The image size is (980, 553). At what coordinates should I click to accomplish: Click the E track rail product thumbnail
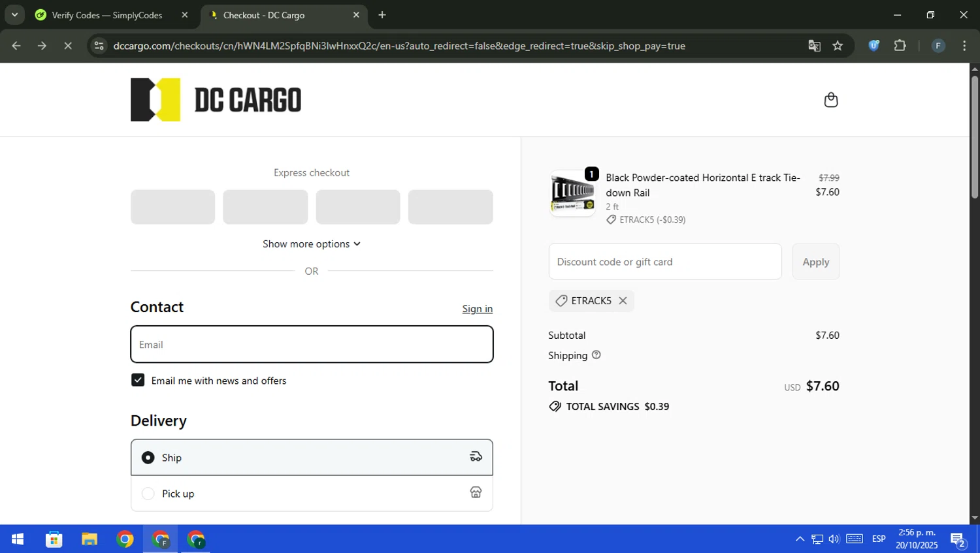[x=572, y=194]
